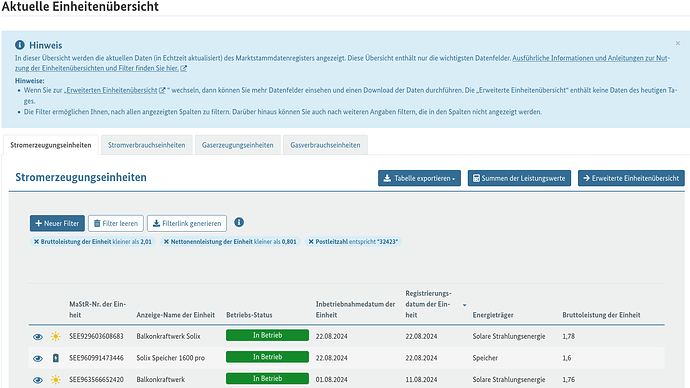
Task: Sort by Inbetriebnahmedatum der Einheit header
Action: (356, 309)
